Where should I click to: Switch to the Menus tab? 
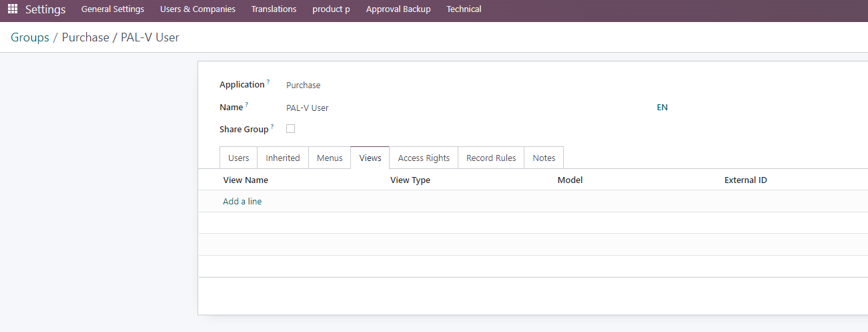click(x=330, y=158)
